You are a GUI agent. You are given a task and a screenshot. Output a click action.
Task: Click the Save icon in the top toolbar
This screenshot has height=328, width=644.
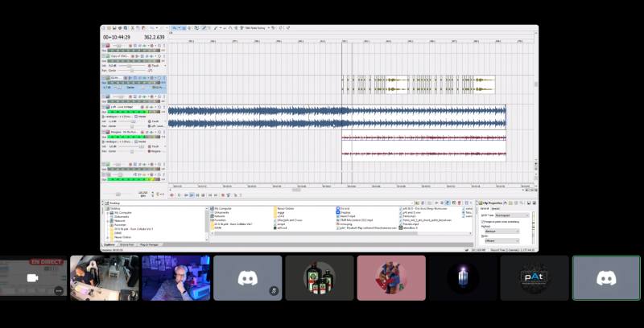[116, 28]
